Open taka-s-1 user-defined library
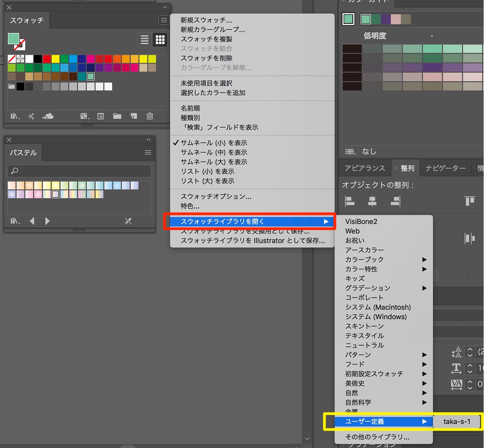 click(x=457, y=421)
